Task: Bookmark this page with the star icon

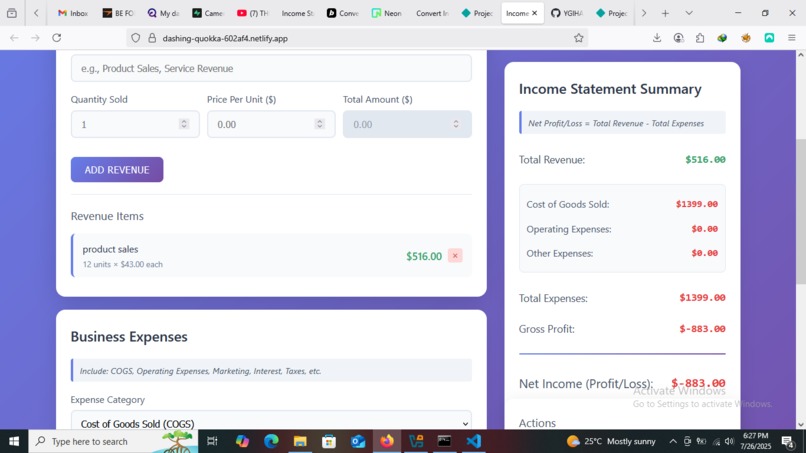Action: click(578, 38)
